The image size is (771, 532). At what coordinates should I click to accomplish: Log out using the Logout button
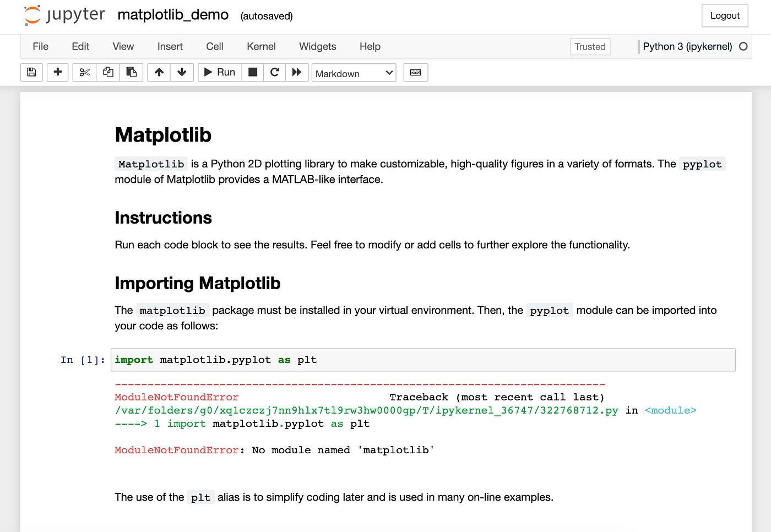(724, 15)
